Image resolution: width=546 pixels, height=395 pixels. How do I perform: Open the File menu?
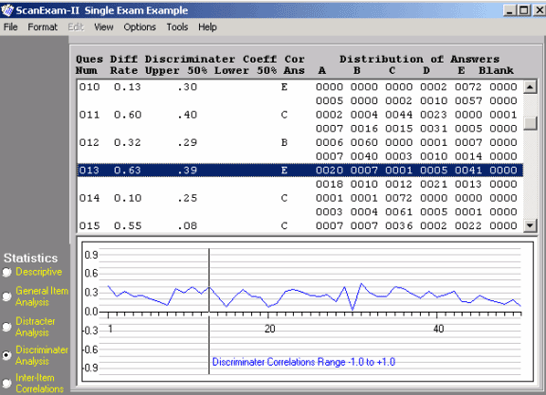click(10, 27)
